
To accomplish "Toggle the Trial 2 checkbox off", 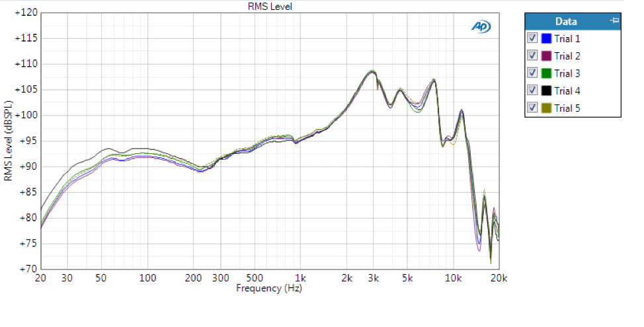I will (532, 56).
